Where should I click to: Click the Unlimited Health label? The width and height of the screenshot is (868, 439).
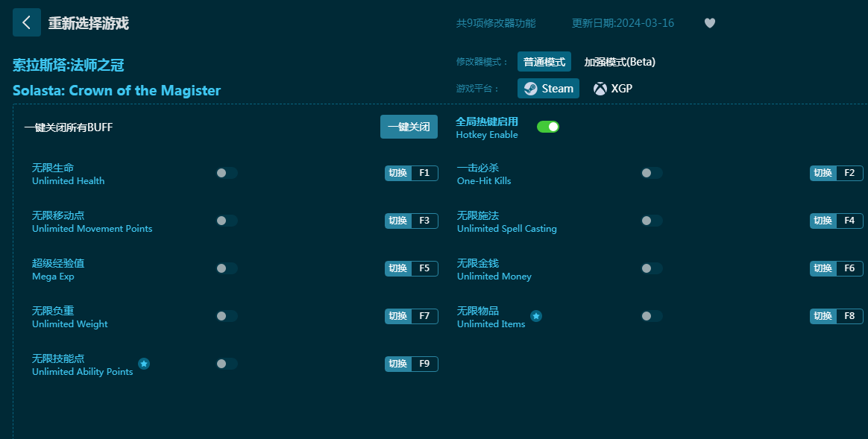(68, 181)
